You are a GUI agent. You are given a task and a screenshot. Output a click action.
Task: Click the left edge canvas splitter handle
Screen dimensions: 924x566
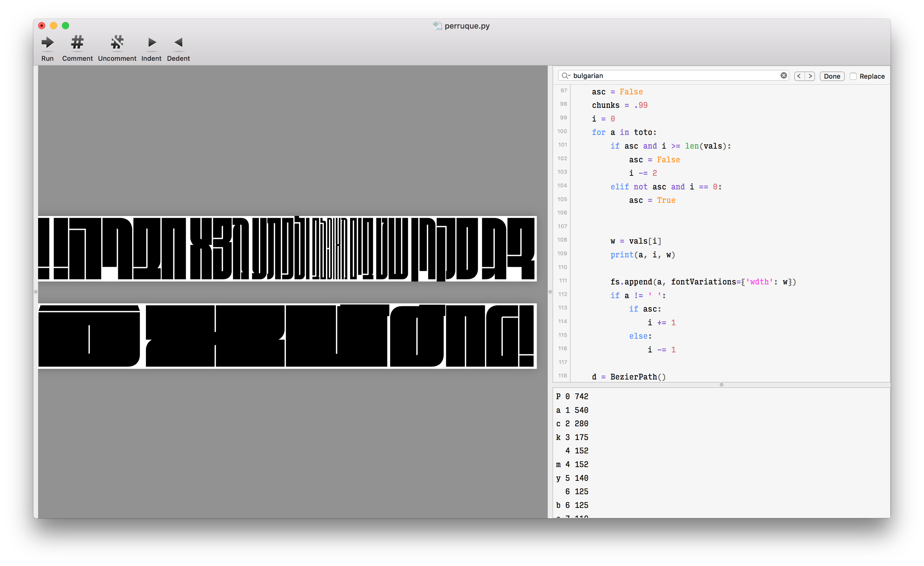[36, 292]
